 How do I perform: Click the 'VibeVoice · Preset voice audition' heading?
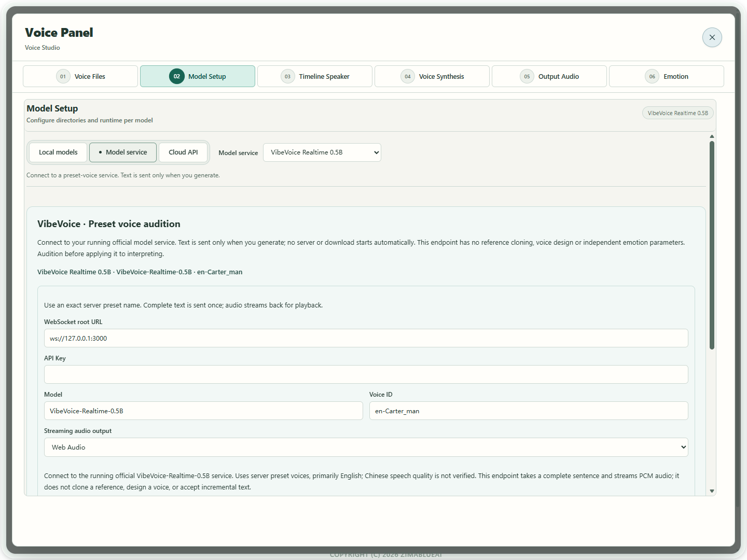pyautogui.click(x=109, y=224)
